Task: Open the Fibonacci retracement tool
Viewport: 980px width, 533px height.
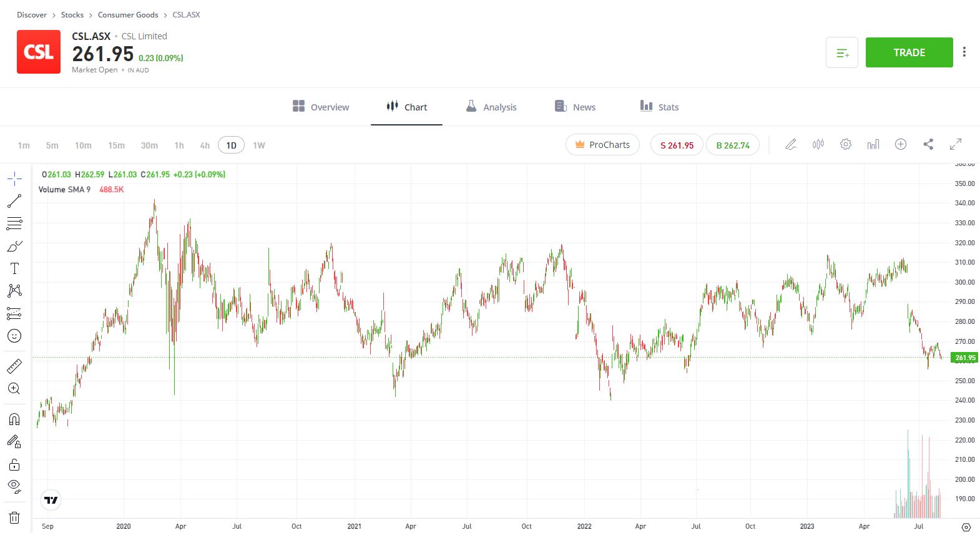Action: (x=14, y=223)
